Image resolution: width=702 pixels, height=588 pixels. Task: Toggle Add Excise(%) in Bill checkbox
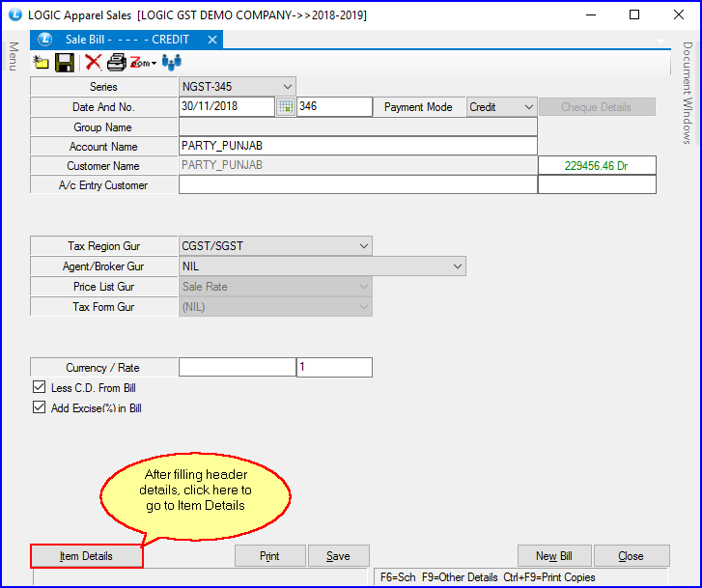pyautogui.click(x=40, y=407)
